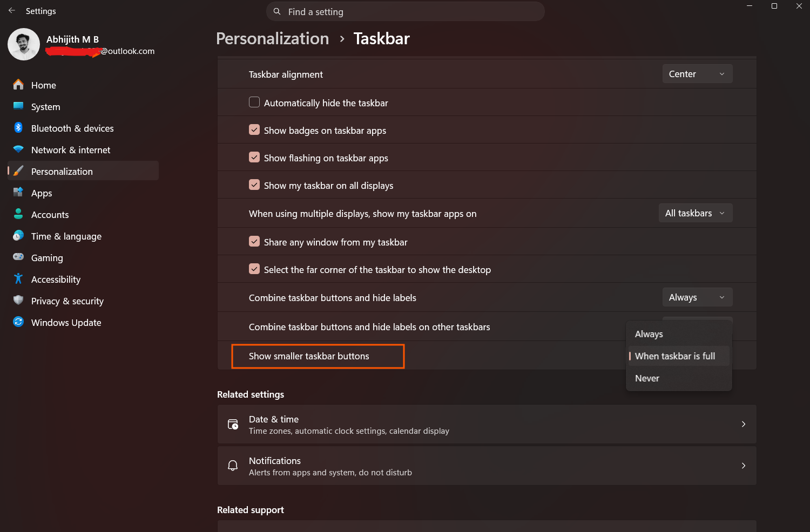810x532 pixels.
Task: Open the Combine taskbar buttons dropdown
Action: point(697,297)
